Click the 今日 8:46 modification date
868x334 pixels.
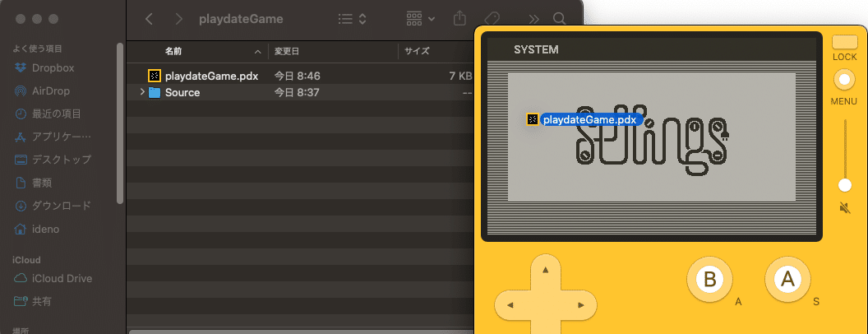tap(298, 77)
